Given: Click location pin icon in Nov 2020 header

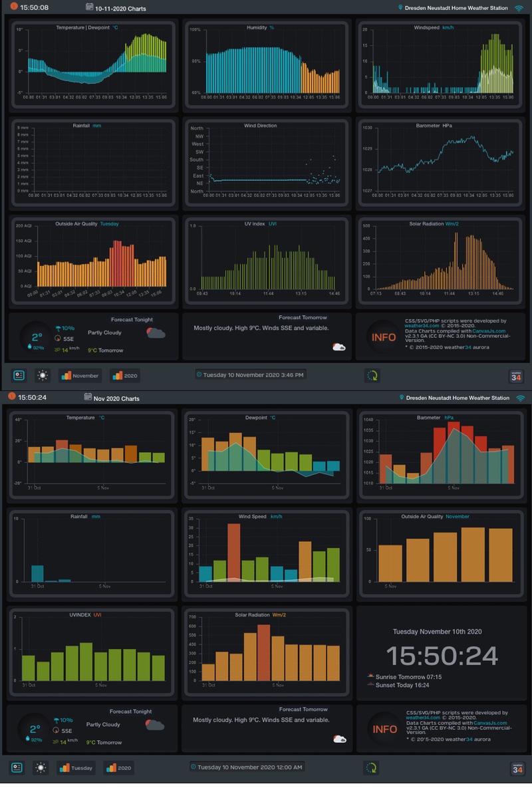Looking at the screenshot, I should [402, 398].
